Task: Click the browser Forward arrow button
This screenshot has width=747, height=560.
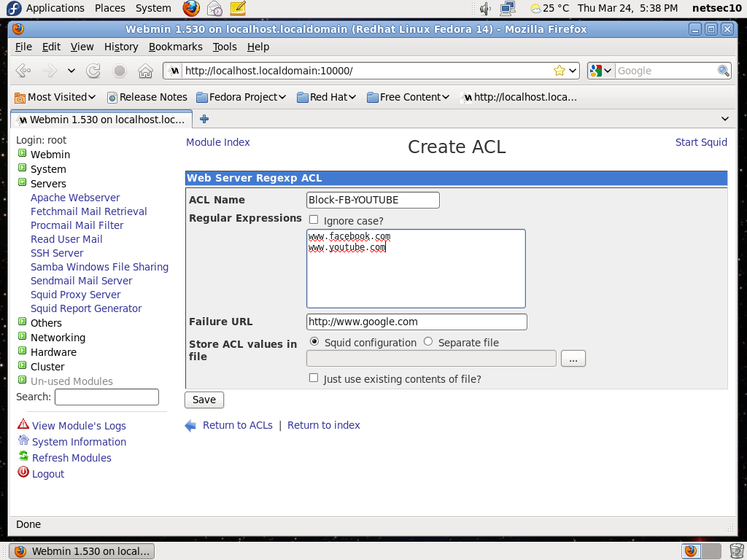Action: click(x=50, y=71)
